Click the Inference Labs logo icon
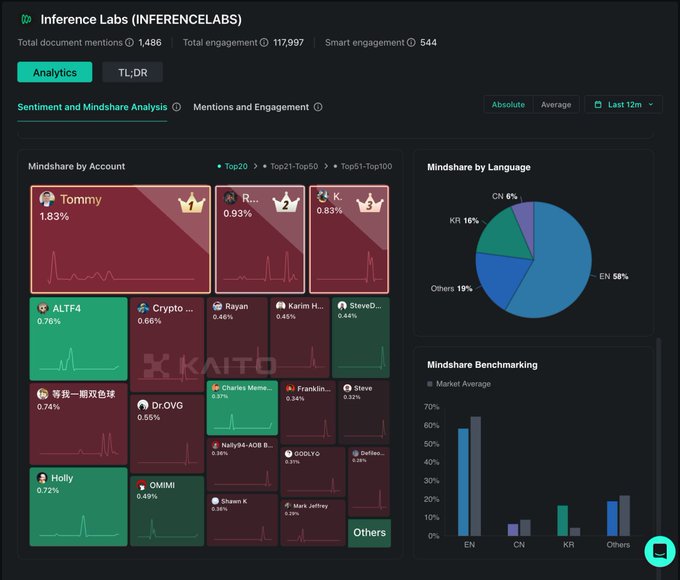Image resolution: width=680 pixels, height=580 pixels. click(26, 19)
